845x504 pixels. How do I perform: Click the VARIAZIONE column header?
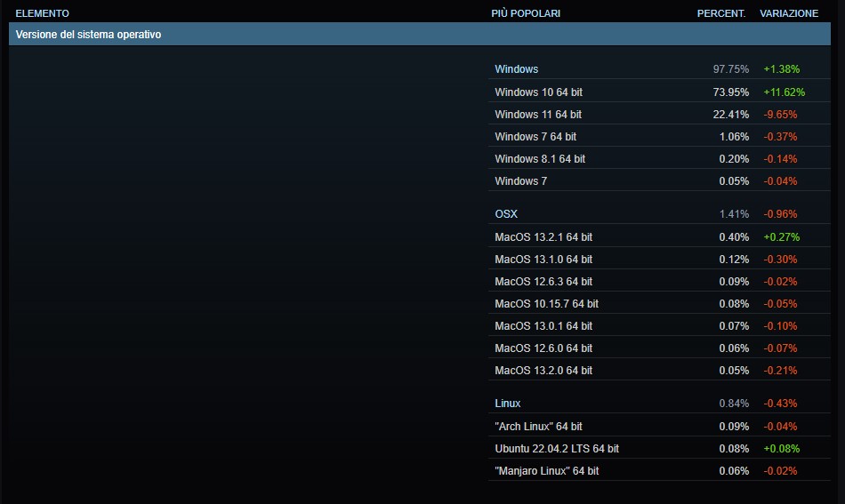789,13
